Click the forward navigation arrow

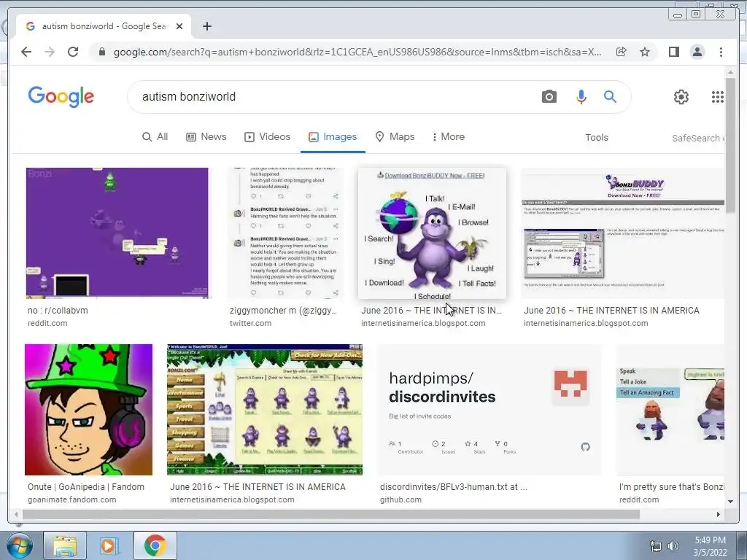click(50, 52)
